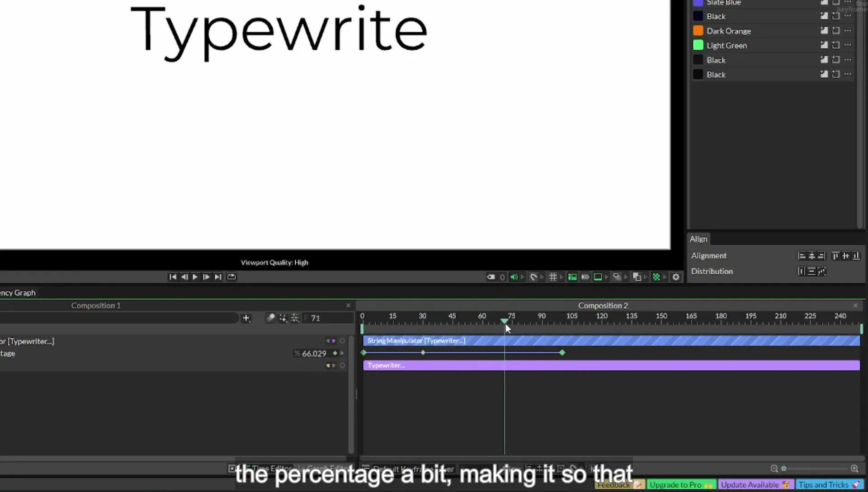Open the dropdown arrow beside the grid icon
Viewport: 868px width, 492px height.
561,277
